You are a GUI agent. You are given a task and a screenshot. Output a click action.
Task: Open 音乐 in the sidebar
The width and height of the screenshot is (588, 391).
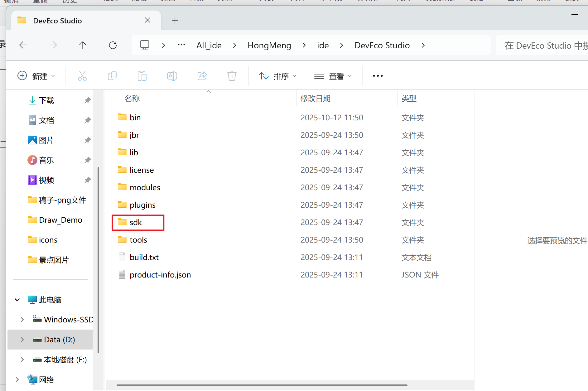tap(46, 160)
